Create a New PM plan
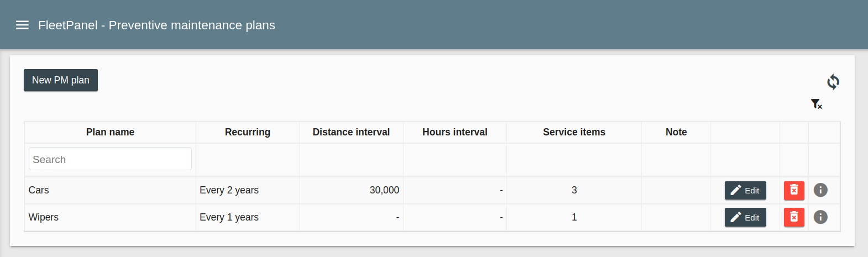The width and height of the screenshot is (868, 257). [61, 80]
